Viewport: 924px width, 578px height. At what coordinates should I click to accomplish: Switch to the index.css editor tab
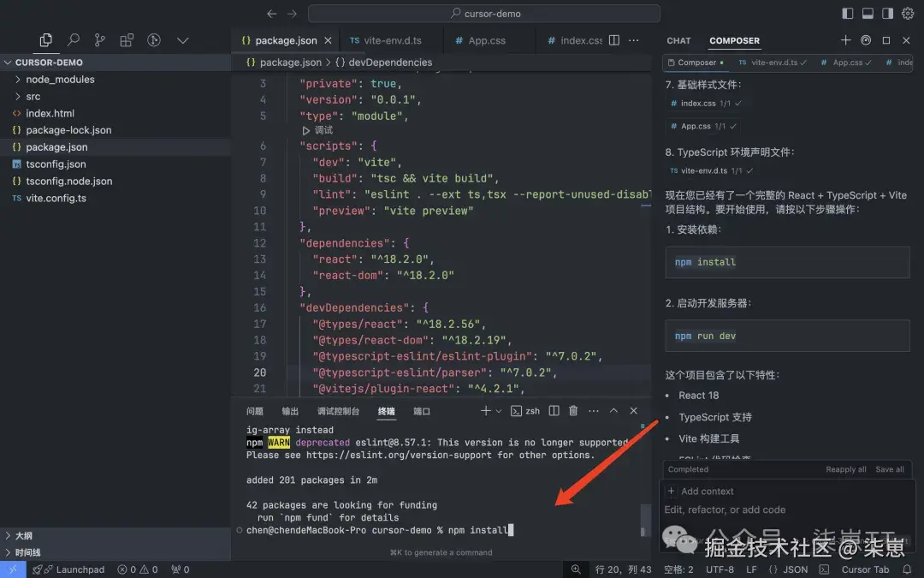point(574,41)
